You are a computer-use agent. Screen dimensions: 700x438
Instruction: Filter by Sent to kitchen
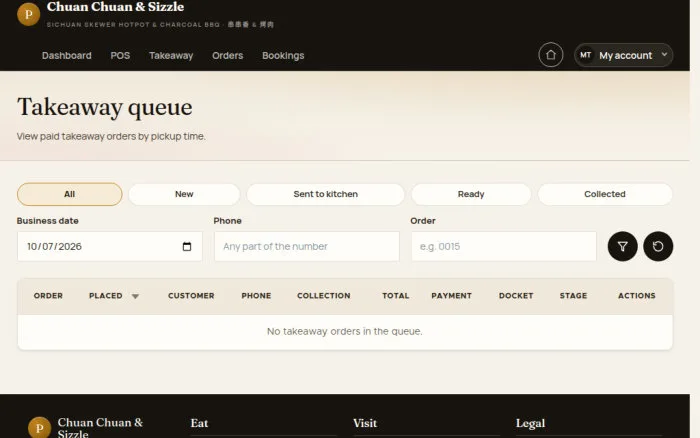coord(325,194)
